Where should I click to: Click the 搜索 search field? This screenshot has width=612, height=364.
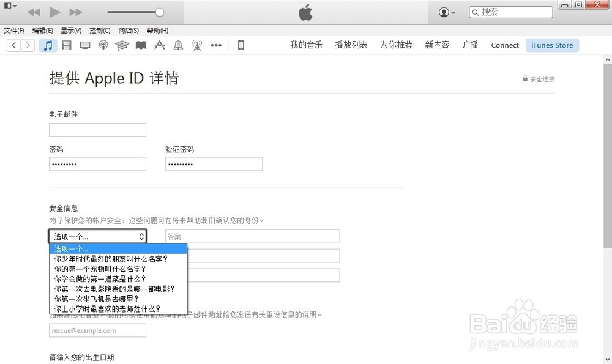(x=511, y=12)
